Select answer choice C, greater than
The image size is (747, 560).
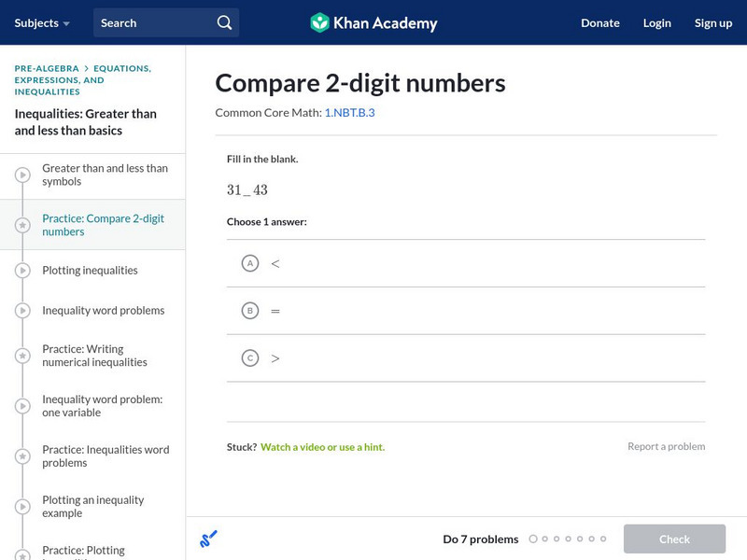pos(250,357)
